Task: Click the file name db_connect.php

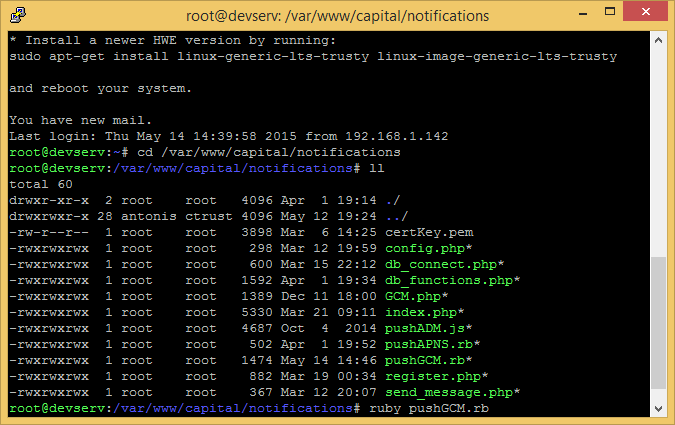Action: click(x=441, y=264)
